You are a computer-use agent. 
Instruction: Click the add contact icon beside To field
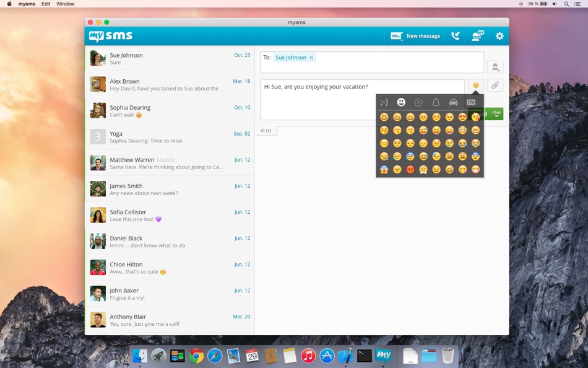[x=495, y=67]
